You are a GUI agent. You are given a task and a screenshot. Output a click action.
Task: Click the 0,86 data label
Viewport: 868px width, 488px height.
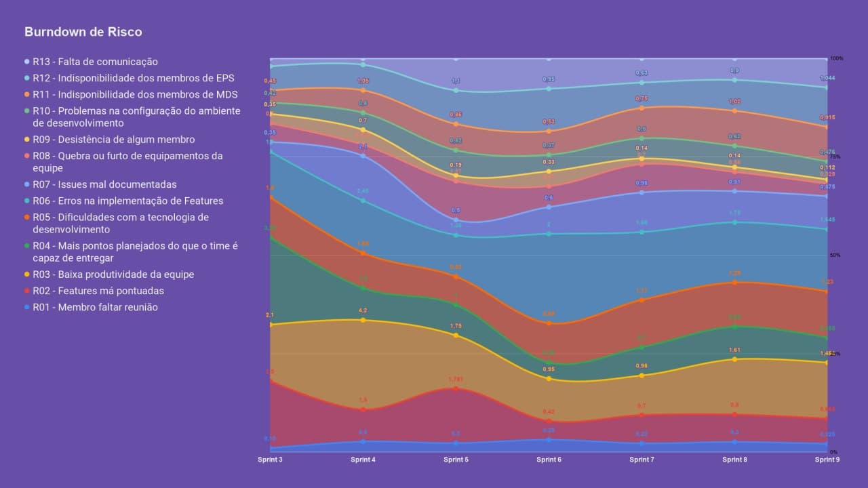(456, 115)
